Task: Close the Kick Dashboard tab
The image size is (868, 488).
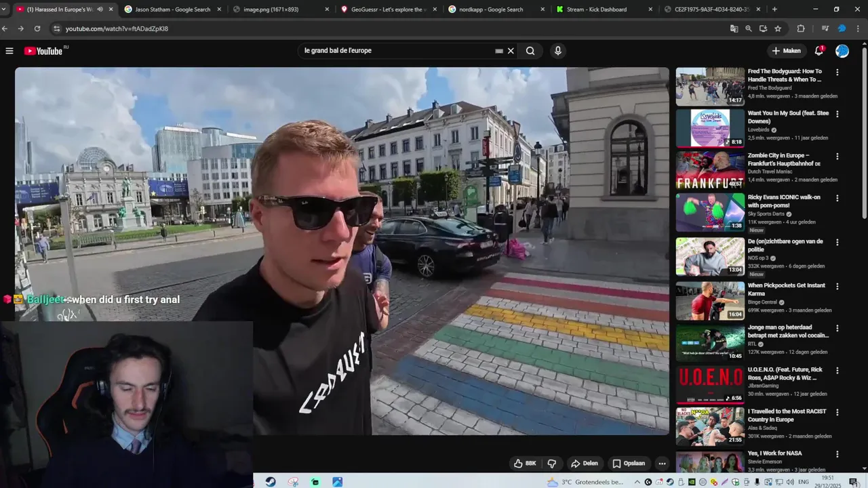Action: 650,9
